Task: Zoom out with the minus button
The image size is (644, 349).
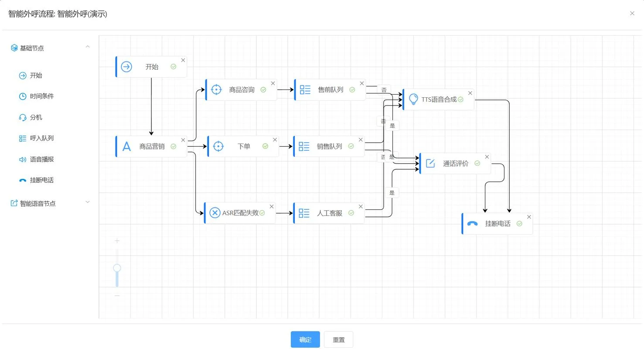Action: click(x=117, y=296)
